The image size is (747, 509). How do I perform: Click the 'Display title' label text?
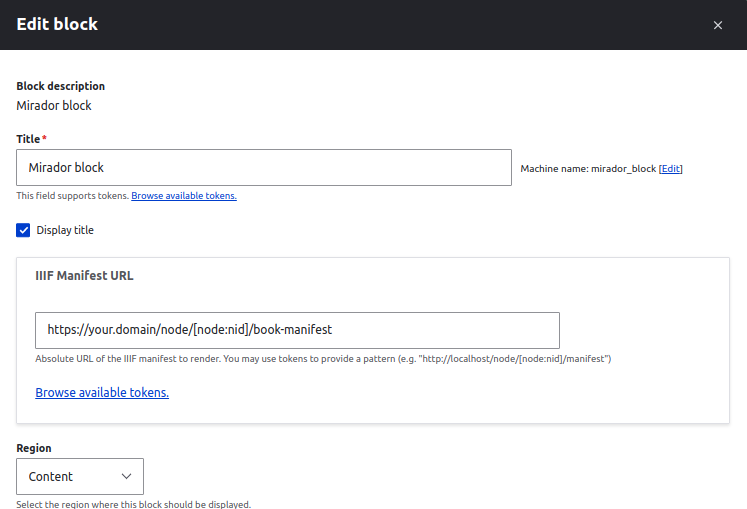(65, 230)
